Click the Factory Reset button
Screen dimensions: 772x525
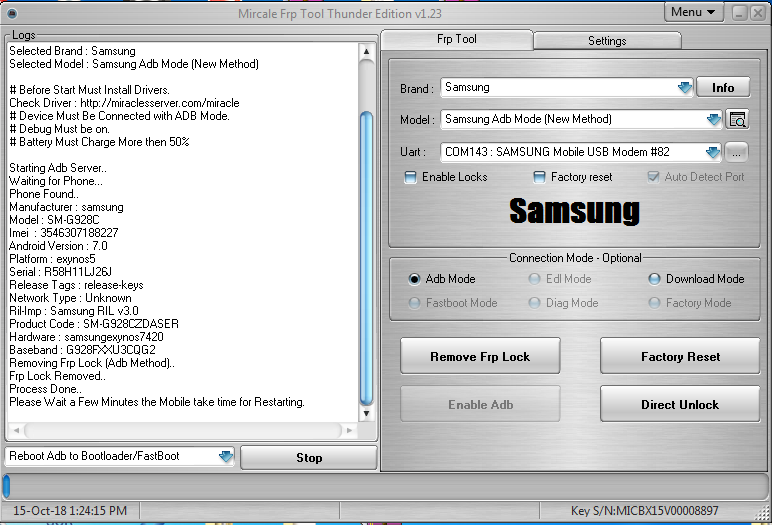[x=680, y=356]
